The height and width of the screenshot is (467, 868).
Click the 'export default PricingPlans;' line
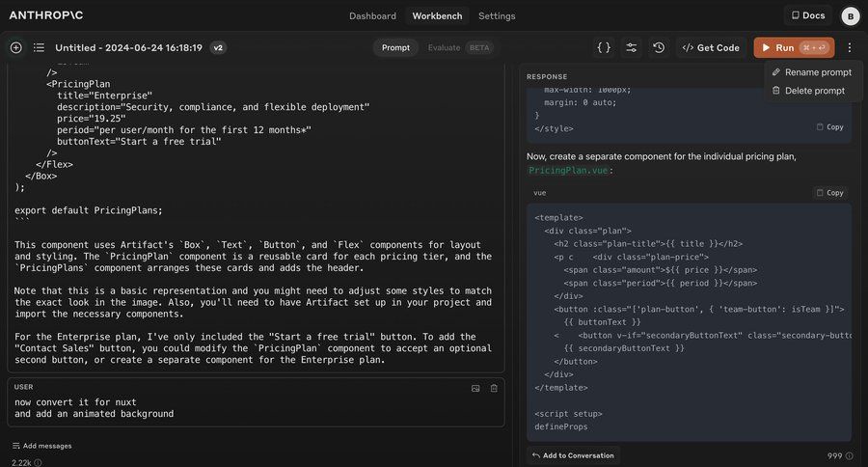pos(89,210)
